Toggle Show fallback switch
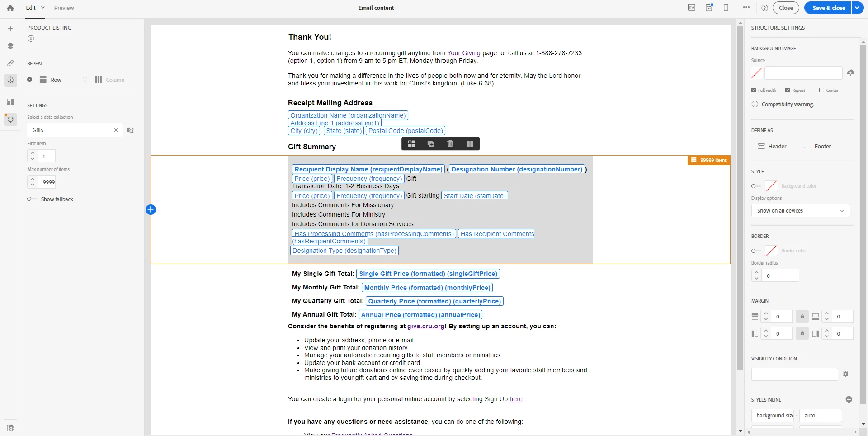 (x=32, y=199)
